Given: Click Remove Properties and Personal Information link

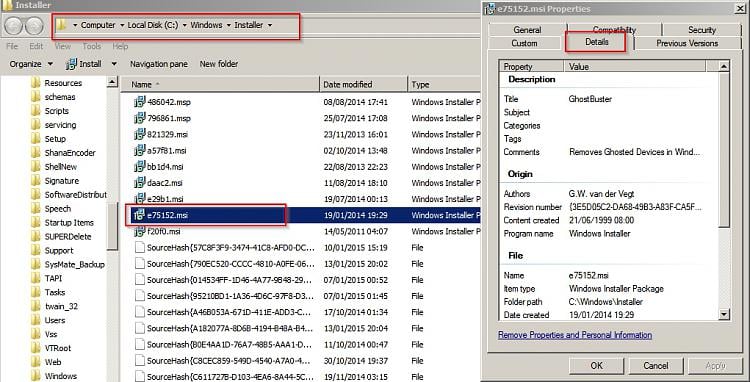Looking at the screenshot, I should tap(575, 335).
